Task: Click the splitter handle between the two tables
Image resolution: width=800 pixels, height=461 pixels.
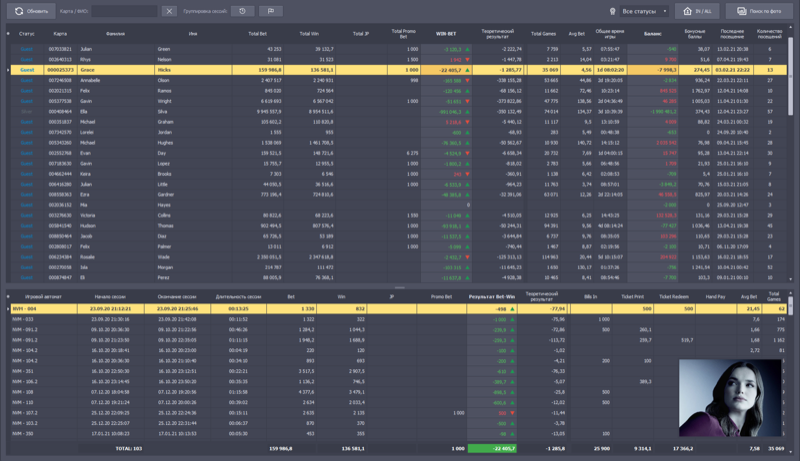Action: coord(400,287)
